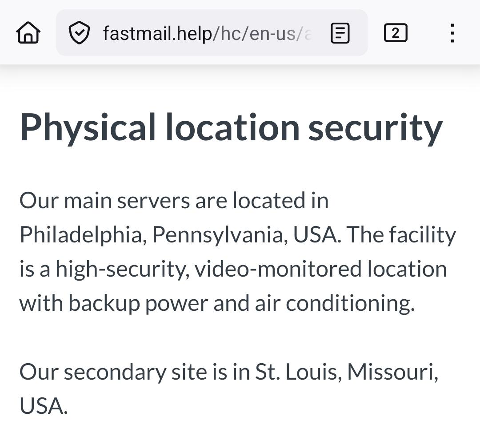The image size is (480, 448).
Task: Click the tracking protection shield icon
Action: [x=79, y=33]
